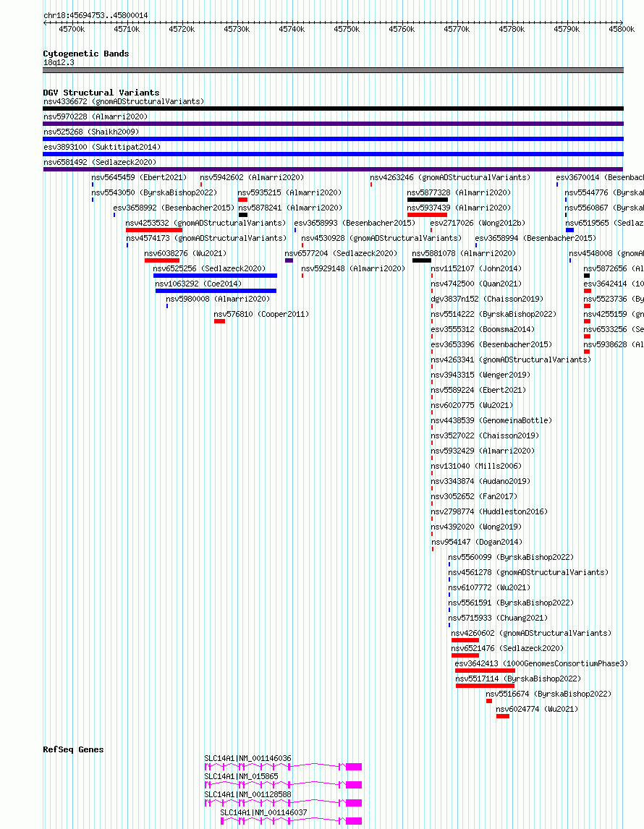Click variant label nsv4438539 (GenomeinaBottle)
644x829 pixels.
(491, 420)
